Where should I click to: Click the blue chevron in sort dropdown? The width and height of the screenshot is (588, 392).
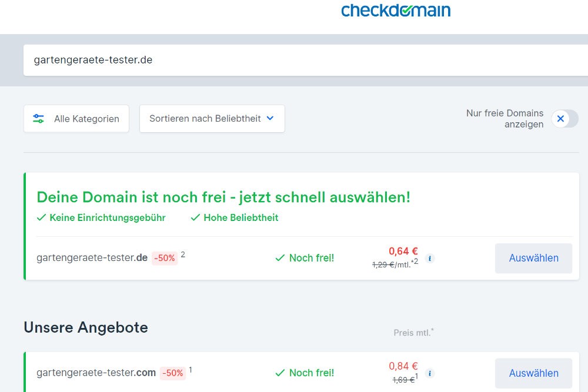(x=270, y=119)
